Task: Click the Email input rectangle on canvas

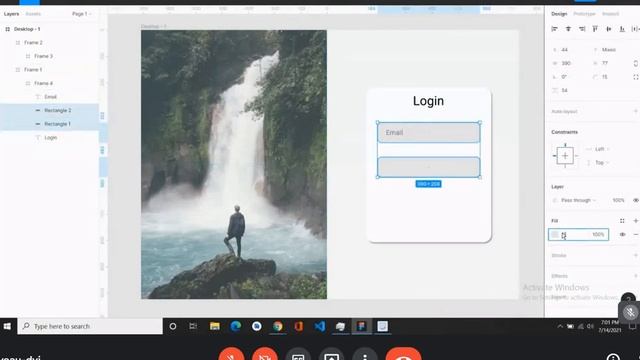Action: coord(429,133)
